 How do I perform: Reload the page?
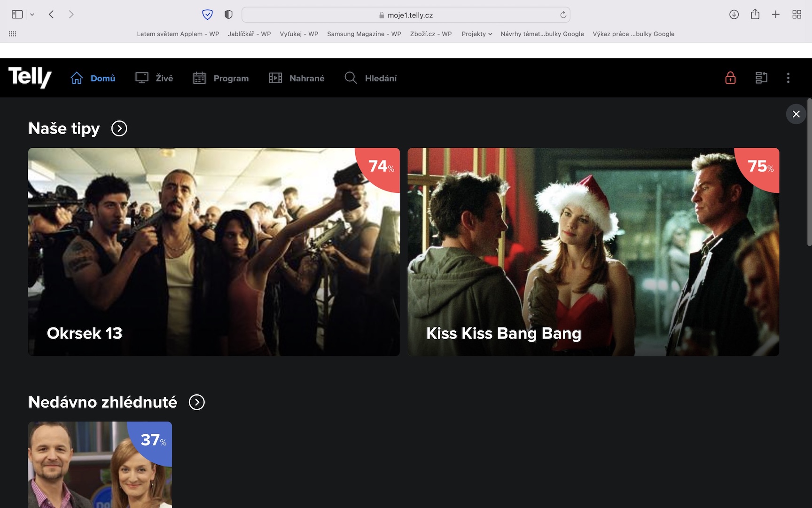point(563,15)
